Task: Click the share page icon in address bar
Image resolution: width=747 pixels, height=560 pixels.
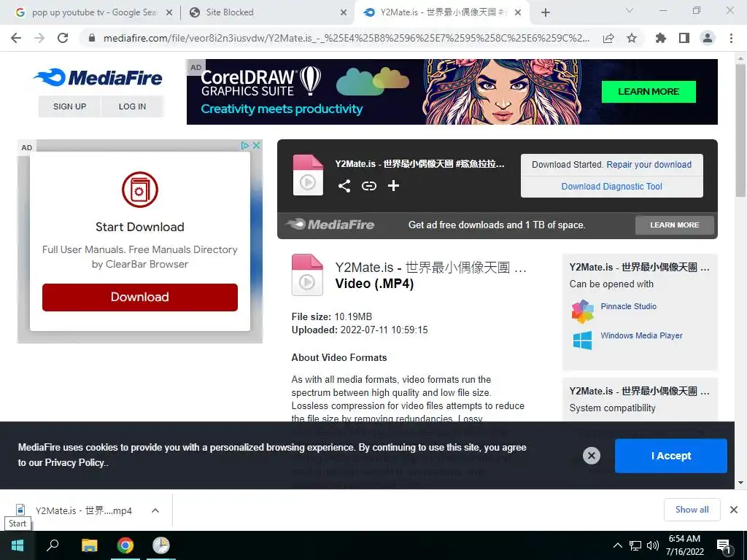Action: tap(608, 38)
